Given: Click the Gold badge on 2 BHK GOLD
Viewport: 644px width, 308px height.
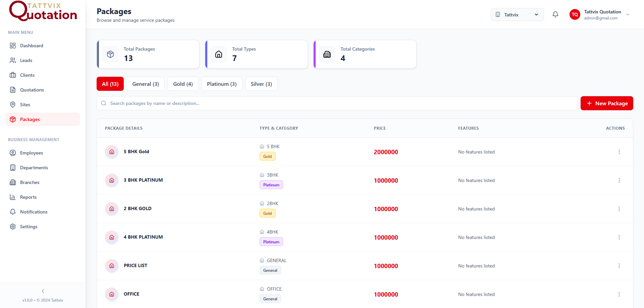Looking at the screenshot, I should [267, 213].
